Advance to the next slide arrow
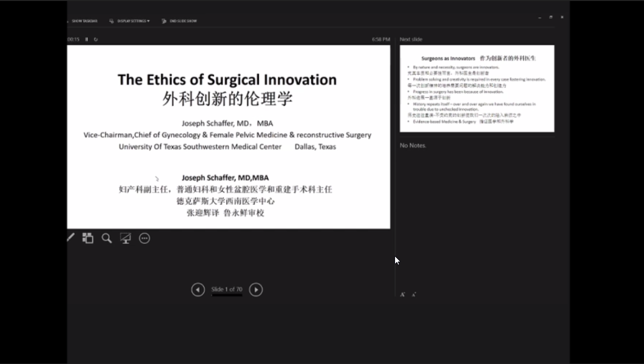The width and height of the screenshot is (644, 364). pos(256,289)
